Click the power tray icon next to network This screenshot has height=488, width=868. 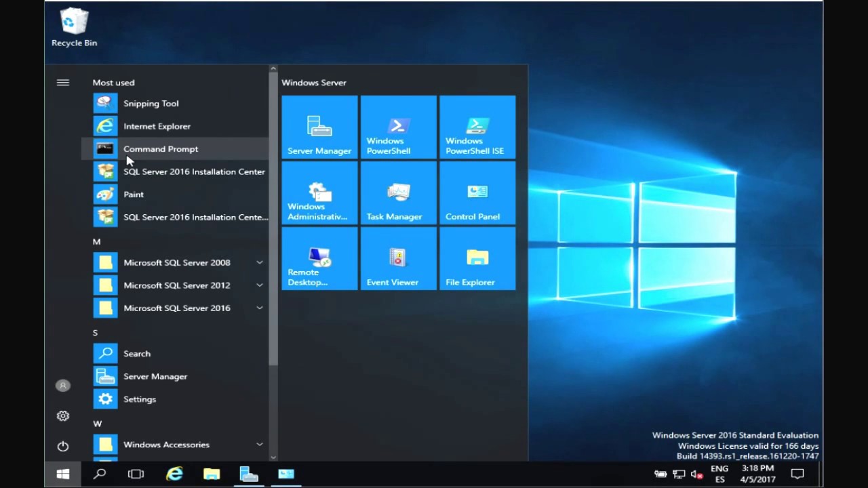[660, 474]
